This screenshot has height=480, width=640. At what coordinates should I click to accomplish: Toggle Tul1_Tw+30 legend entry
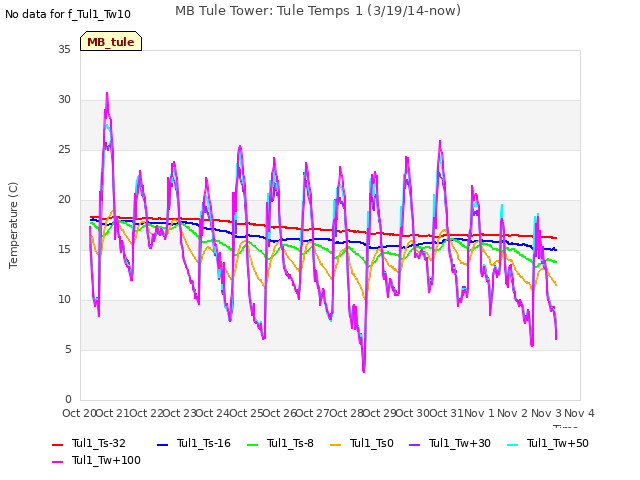pyautogui.click(x=450, y=443)
